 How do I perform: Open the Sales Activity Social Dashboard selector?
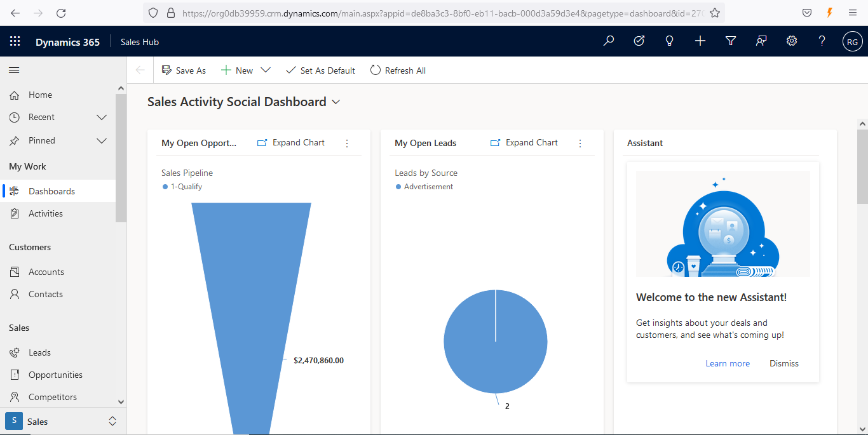click(336, 102)
